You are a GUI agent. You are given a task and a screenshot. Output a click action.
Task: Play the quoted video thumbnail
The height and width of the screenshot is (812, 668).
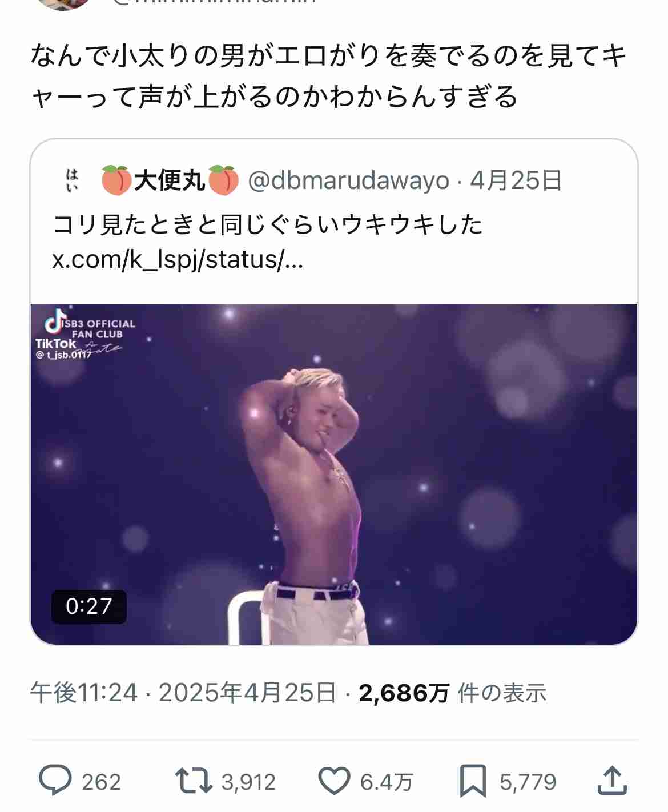(x=334, y=474)
